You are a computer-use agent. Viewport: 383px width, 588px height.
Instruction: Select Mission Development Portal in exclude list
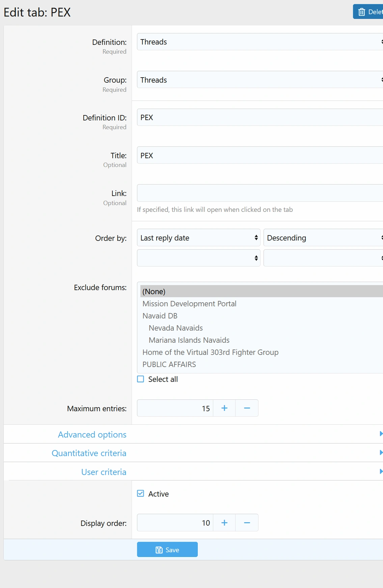tap(189, 304)
